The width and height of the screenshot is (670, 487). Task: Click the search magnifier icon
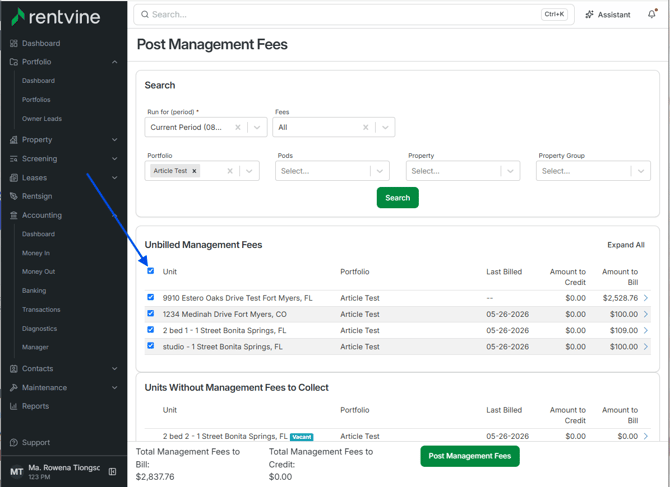(145, 15)
